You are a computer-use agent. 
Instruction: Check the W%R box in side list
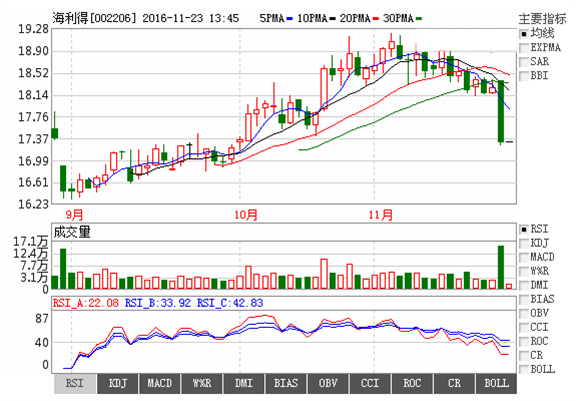coord(524,272)
